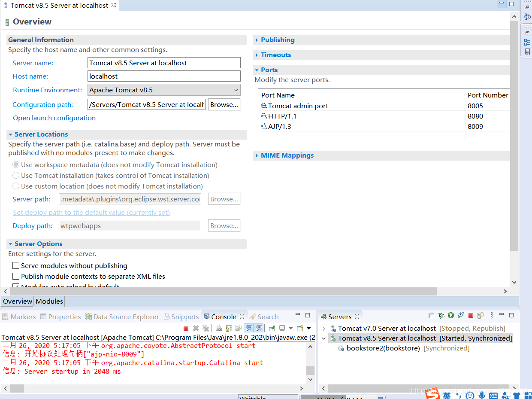
Task: Close the Console tab
Action: pyautogui.click(x=242, y=317)
